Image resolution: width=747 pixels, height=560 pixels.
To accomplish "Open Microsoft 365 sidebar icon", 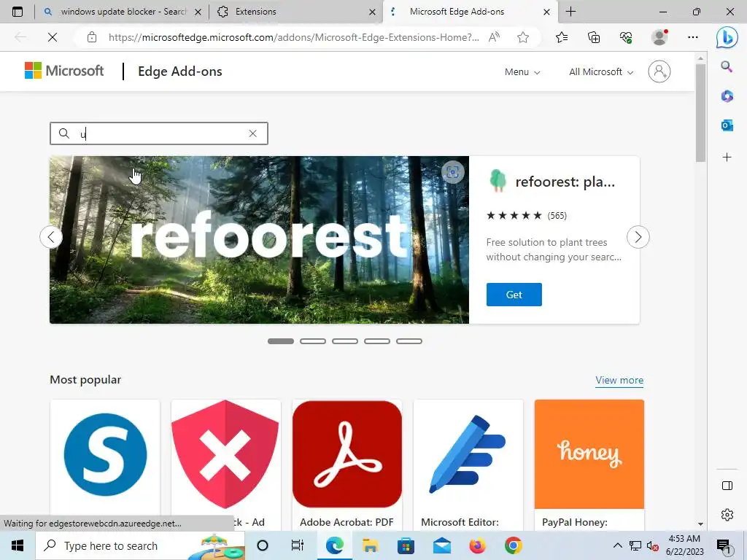I will pyautogui.click(x=727, y=96).
